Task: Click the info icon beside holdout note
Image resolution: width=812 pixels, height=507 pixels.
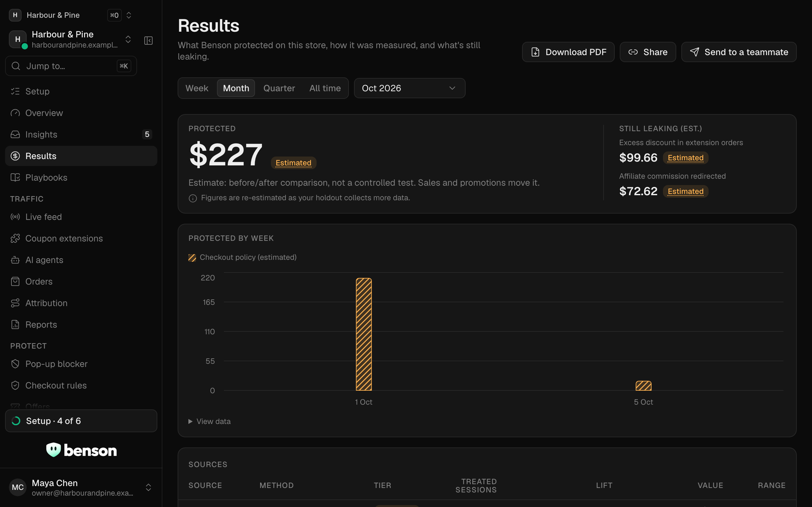Action: pos(193,198)
